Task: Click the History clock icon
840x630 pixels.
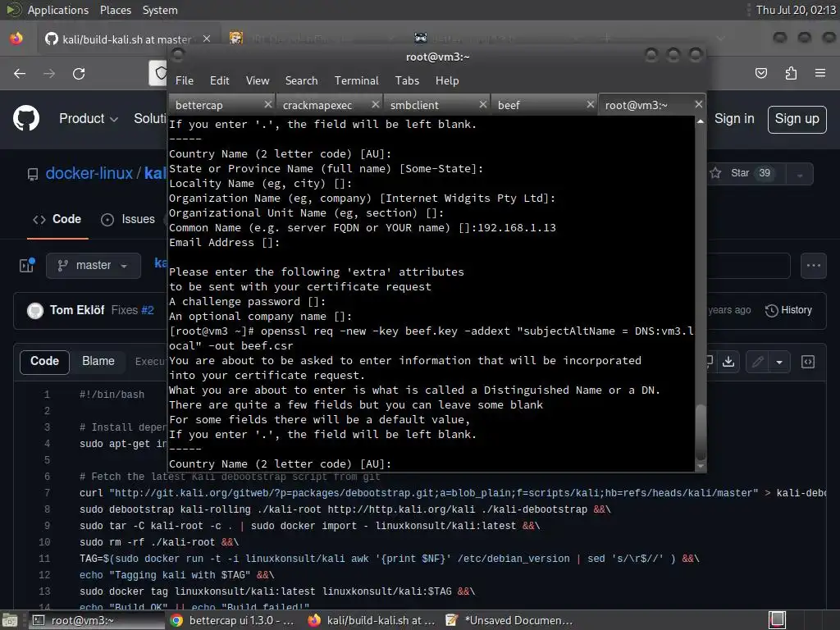Action: (x=771, y=310)
